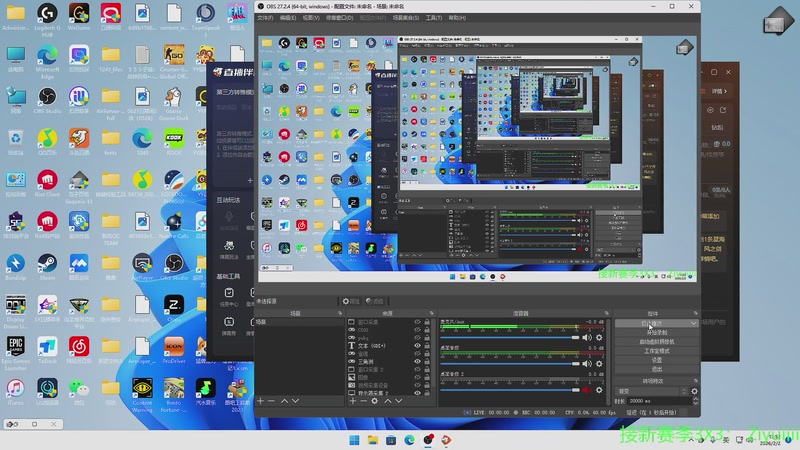This screenshot has height=450, width=800.
Task: Toggle the lock on 文本 (GDI+) source
Action: [427, 345]
